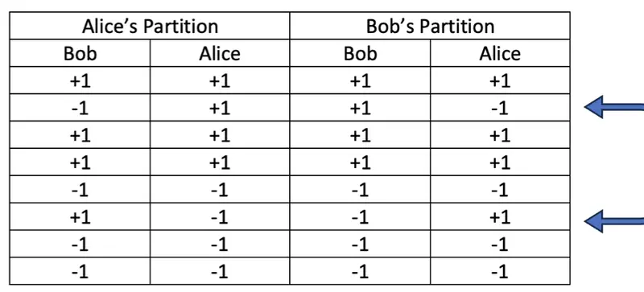Select the -1 cell in the upper arrow row, Alice's Partition Bob column

coord(80,108)
